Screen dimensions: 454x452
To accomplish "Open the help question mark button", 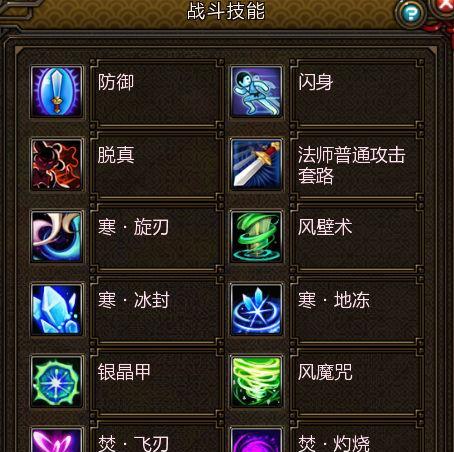I will coord(411,14).
